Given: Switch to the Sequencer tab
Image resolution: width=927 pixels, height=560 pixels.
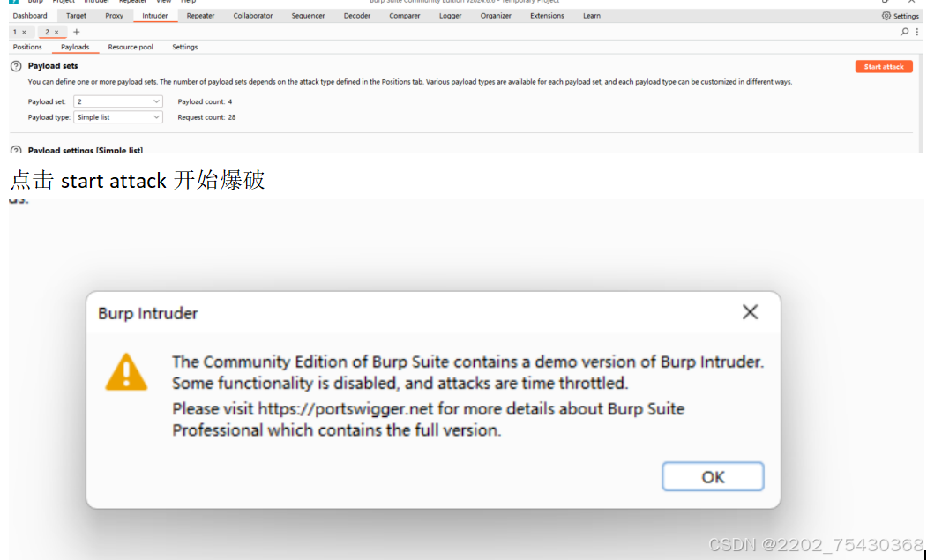Looking at the screenshot, I should point(308,16).
